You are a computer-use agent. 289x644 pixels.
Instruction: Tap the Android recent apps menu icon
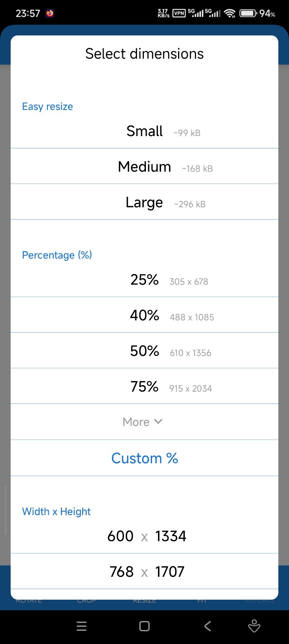point(82,626)
